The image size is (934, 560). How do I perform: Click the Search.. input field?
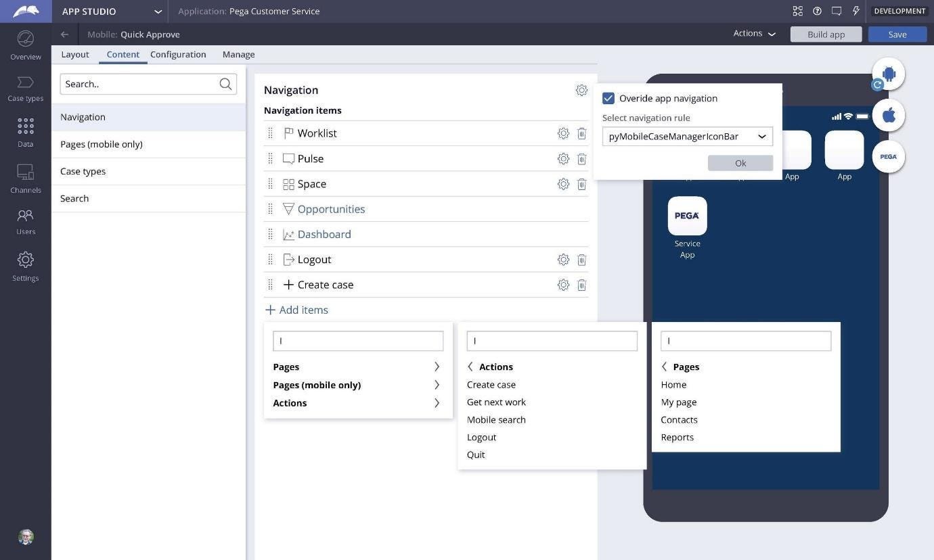148,84
